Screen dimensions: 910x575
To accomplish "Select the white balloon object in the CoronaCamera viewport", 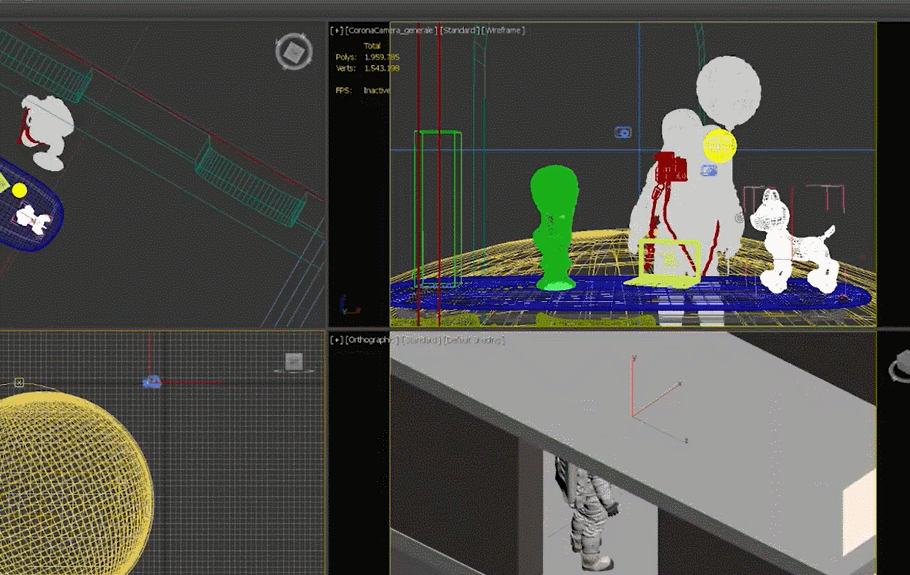I will 728,93.
